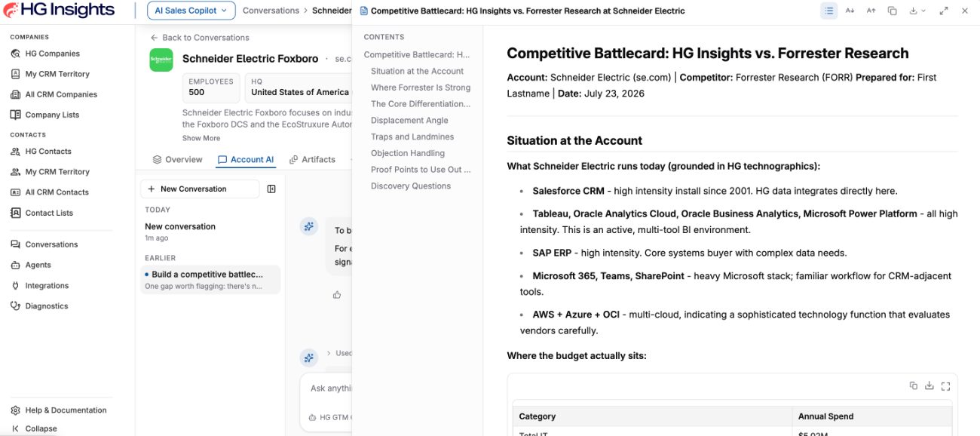Open the Agents page
This screenshot has width=980, height=436.
(x=38, y=265)
